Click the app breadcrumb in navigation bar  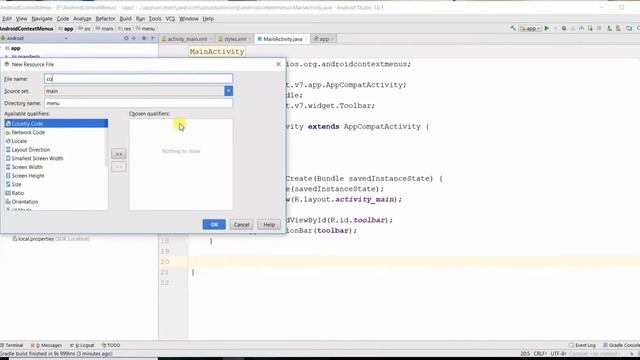(x=66, y=29)
